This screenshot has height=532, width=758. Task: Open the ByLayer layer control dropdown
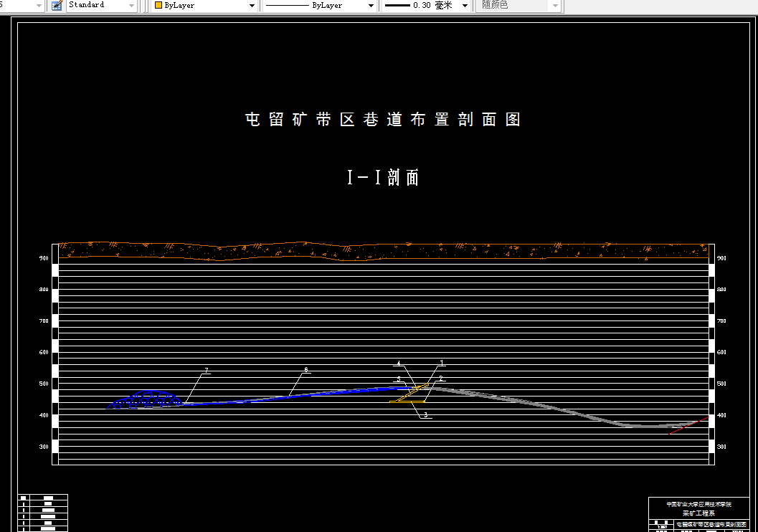coord(250,5)
